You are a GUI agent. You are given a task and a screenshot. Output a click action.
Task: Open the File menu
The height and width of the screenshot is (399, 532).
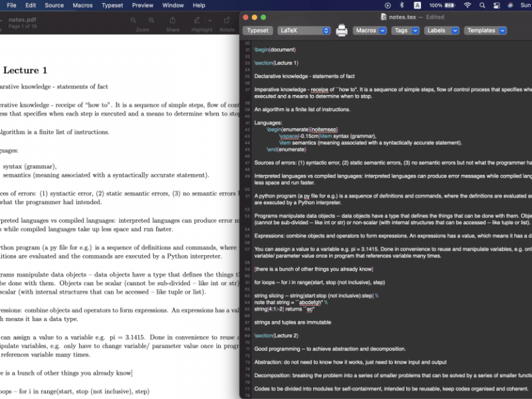[11, 5]
